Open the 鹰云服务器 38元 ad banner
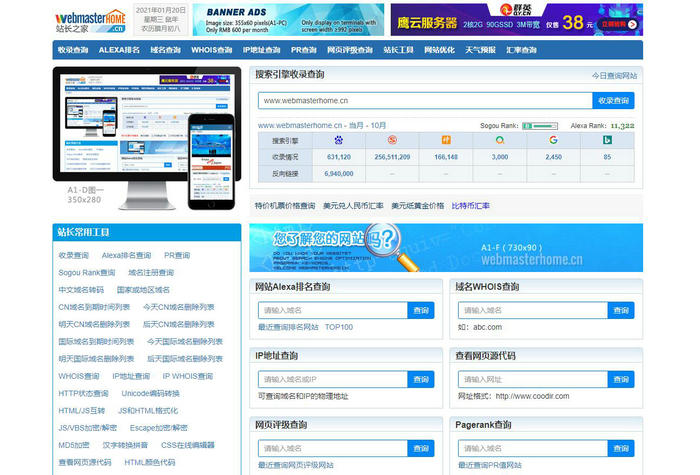 point(517,20)
